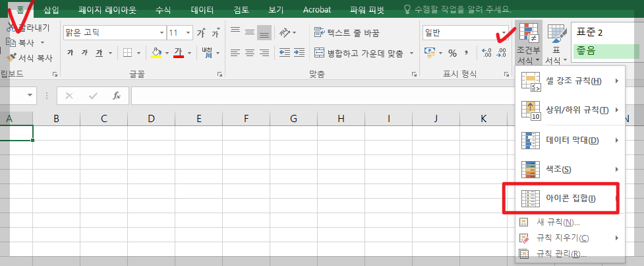Open the Acrobat tab
The image size is (644, 266).
point(316,9)
